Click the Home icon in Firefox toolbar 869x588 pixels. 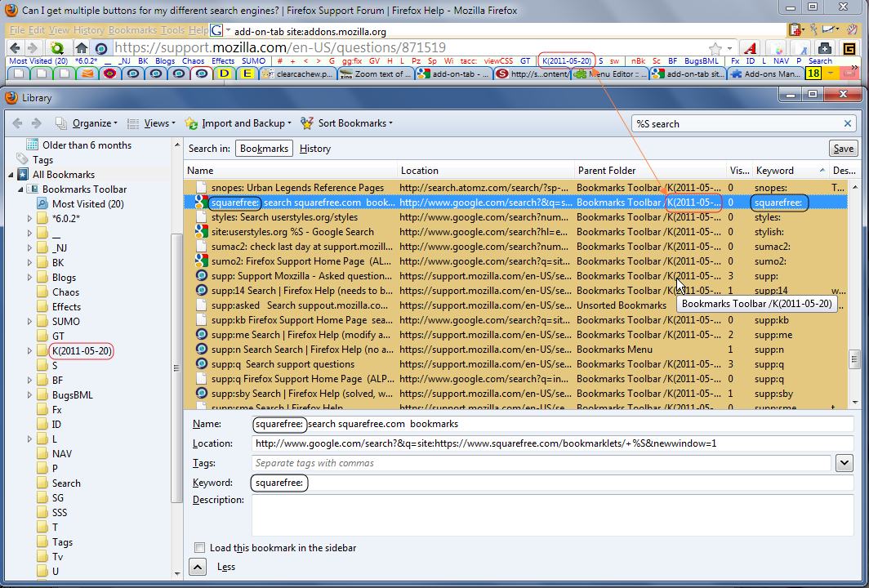pyautogui.click(x=82, y=48)
